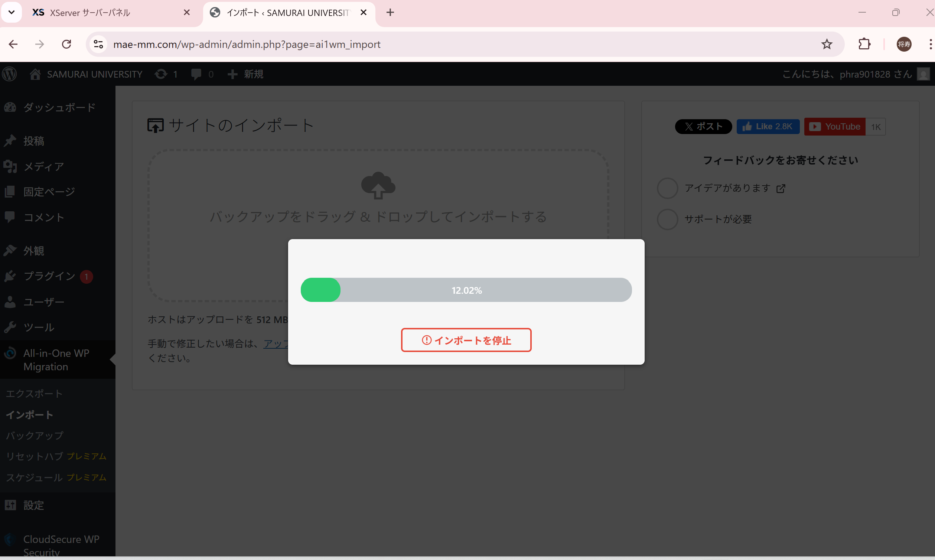The height and width of the screenshot is (560, 935).
Task: Click the X ポスト share button
Action: coord(703,126)
